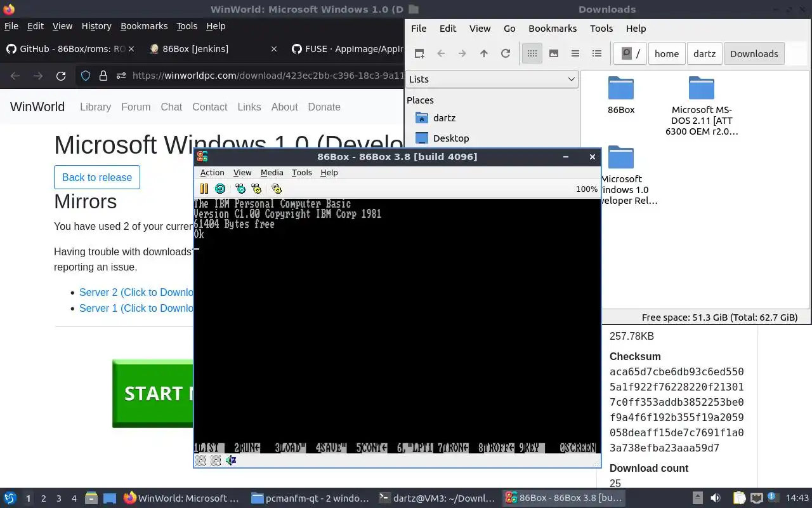Switch file manager to detailed list view

(x=597, y=54)
